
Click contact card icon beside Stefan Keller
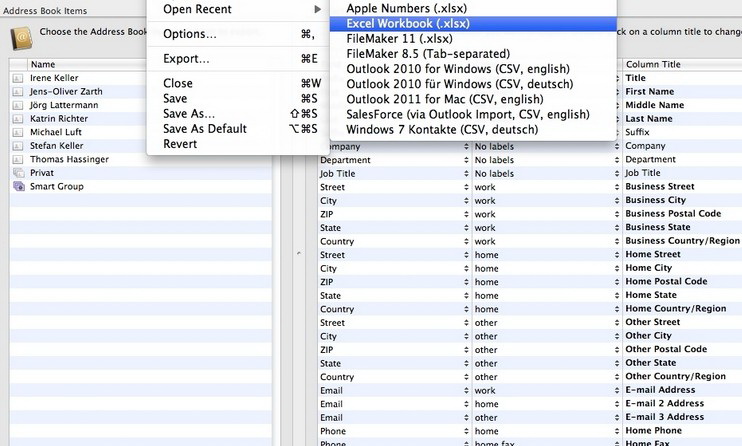coord(18,146)
